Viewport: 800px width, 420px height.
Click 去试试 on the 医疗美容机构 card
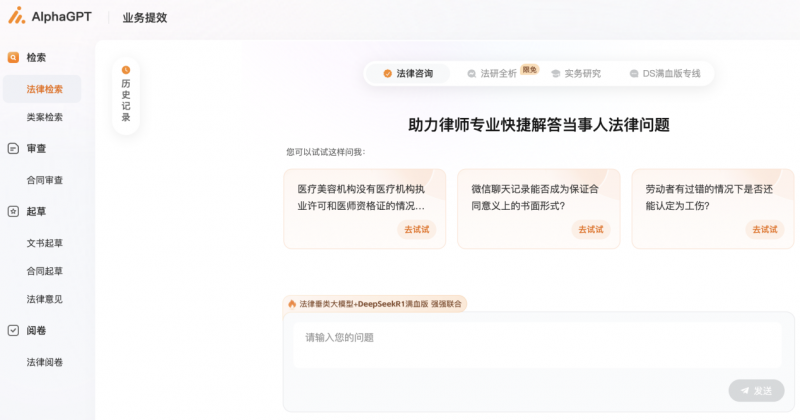[417, 229]
